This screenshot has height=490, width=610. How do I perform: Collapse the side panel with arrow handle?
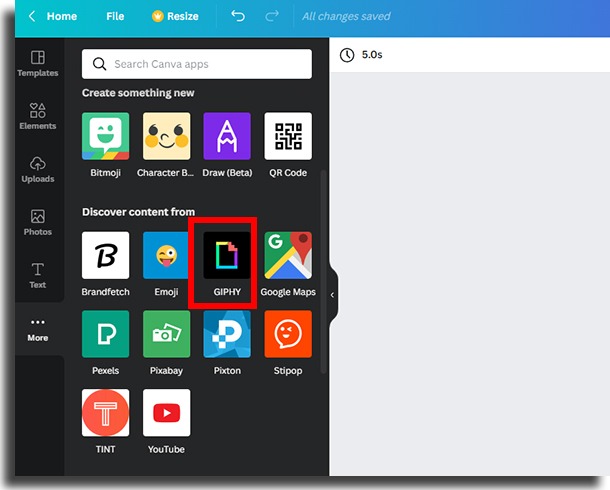point(332,295)
